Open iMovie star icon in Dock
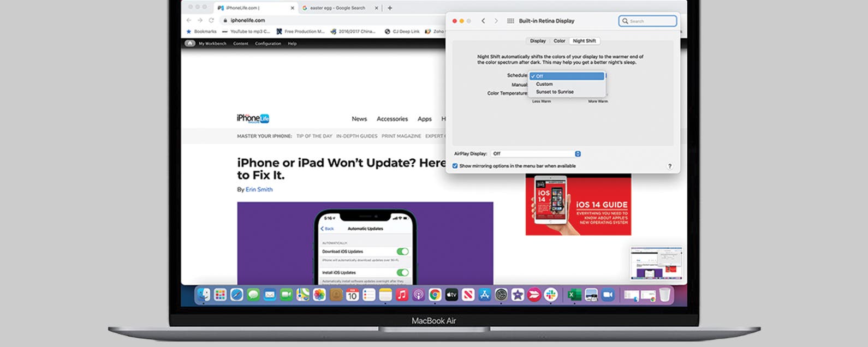 click(x=518, y=295)
